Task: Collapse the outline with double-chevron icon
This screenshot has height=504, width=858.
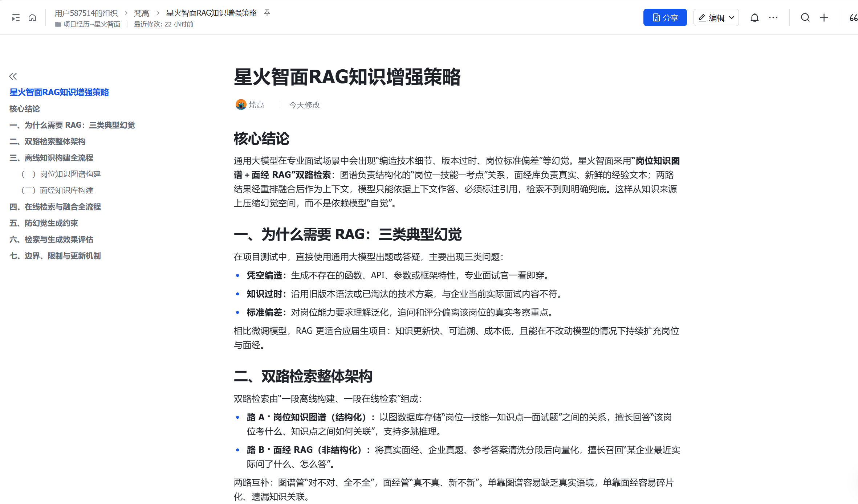Action: 13,76
